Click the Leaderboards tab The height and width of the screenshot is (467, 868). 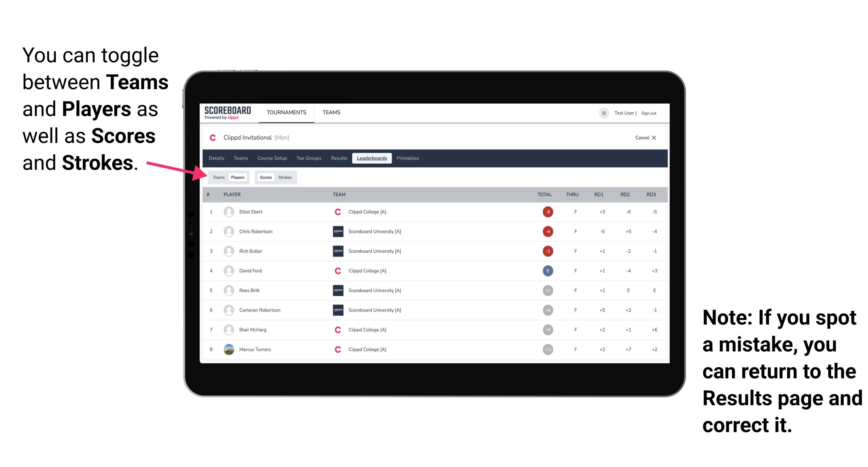372,158
